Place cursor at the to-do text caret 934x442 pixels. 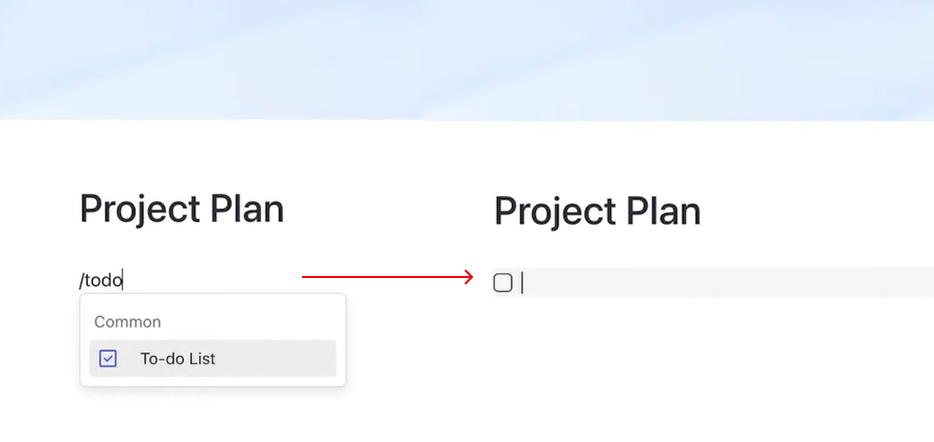coord(523,283)
